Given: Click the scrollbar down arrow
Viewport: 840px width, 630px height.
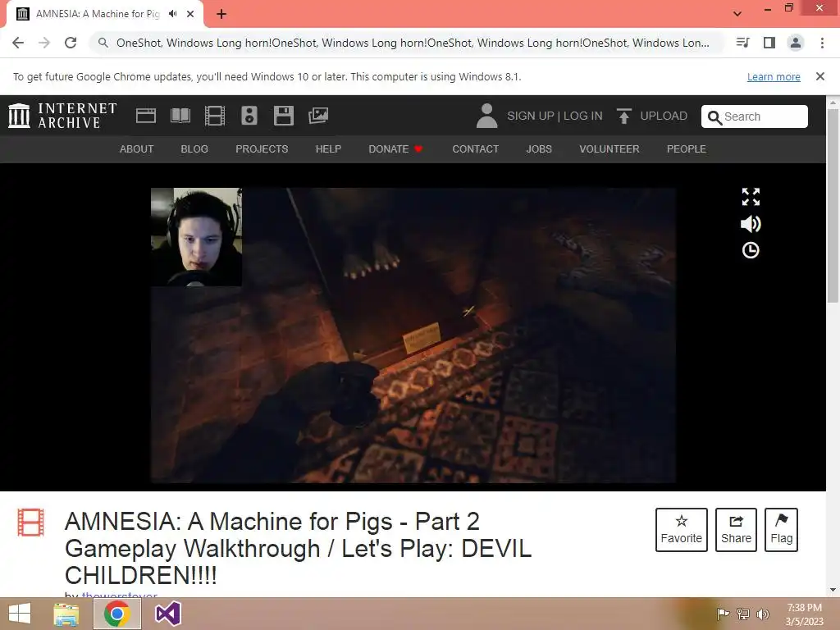Looking at the screenshot, I should (833, 590).
